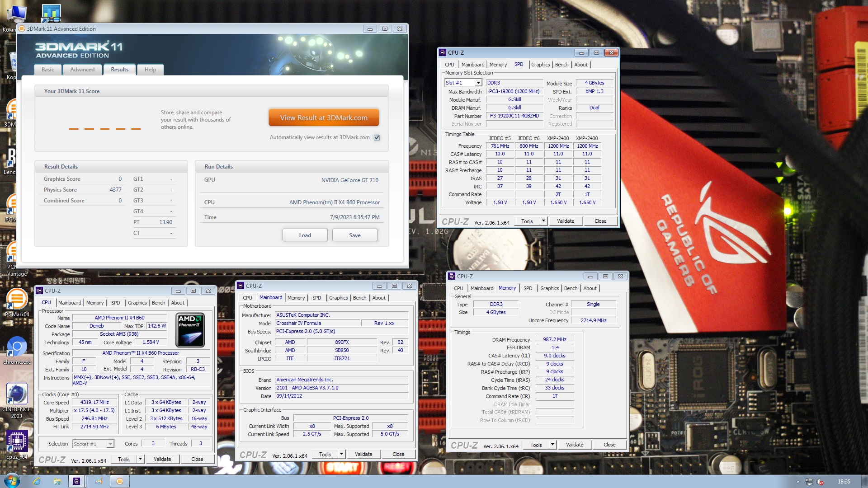Image resolution: width=868 pixels, height=488 pixels.
Task: Click the muted volume tray icon
Action: click(x=820, y=482)
